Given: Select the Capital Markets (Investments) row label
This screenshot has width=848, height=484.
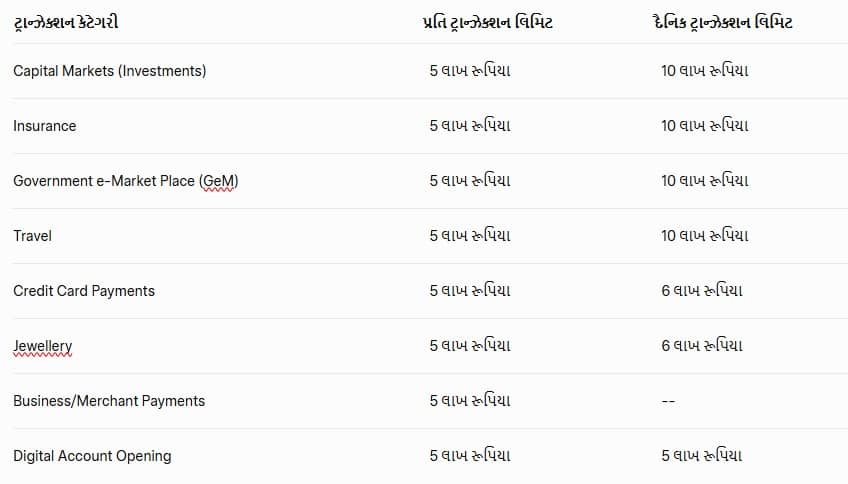Looking at the screenshot, I should tap(110, 71).
